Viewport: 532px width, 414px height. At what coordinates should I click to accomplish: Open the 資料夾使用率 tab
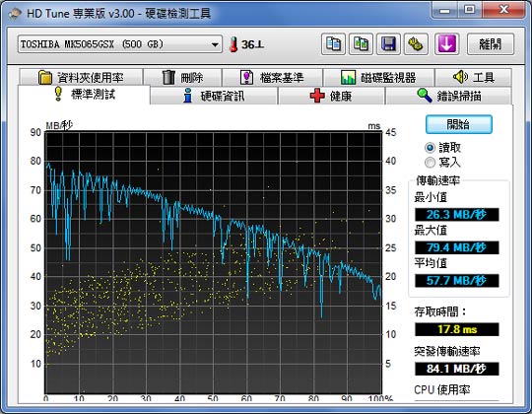pos(81,77)
